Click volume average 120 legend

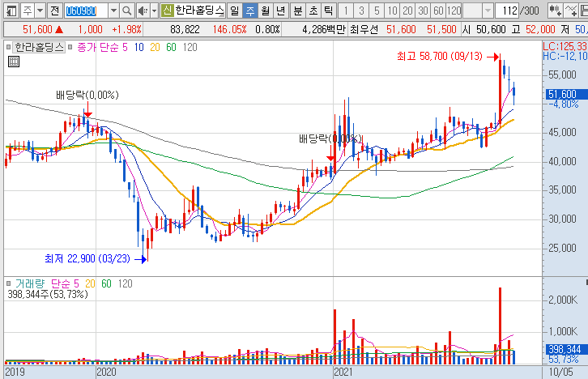coord(126,283)
